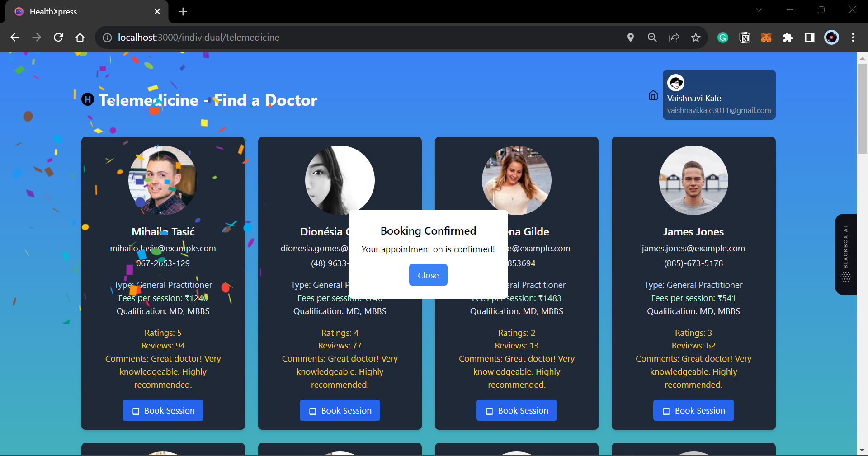Click the Telemedicine - Find a Doctor heading

coord(208,100)
